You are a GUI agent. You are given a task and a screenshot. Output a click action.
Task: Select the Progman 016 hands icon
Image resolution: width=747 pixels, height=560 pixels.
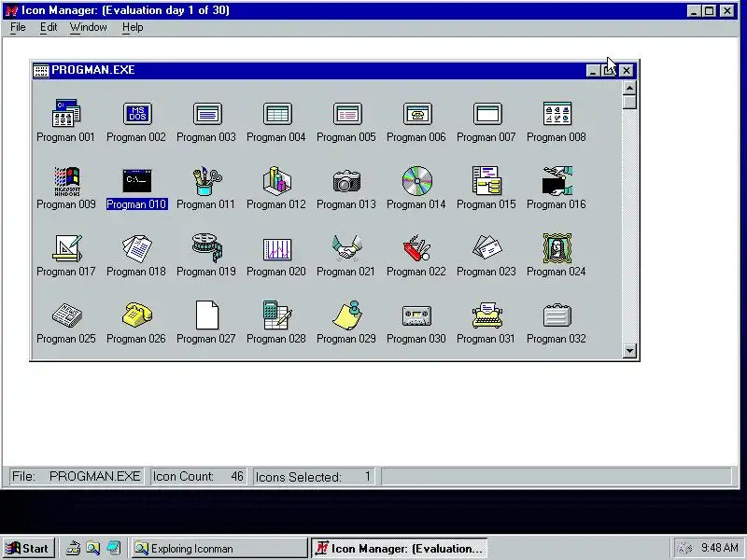click(557, 181)
